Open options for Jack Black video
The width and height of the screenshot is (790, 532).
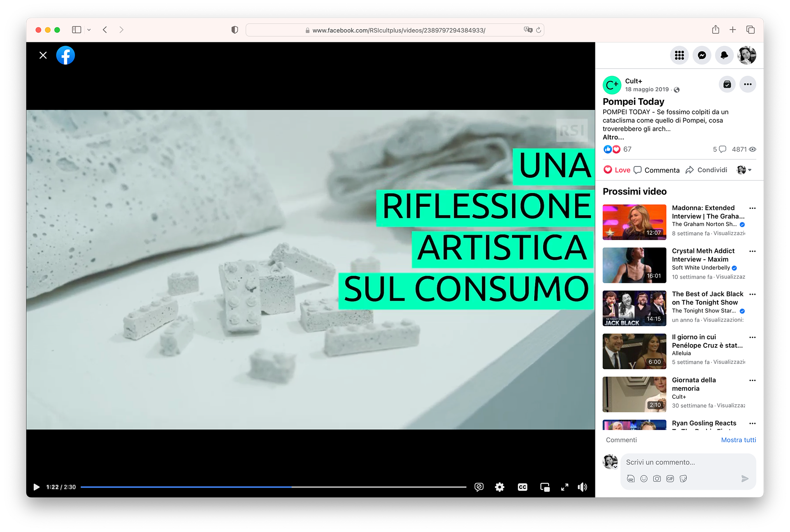[753, 294]
